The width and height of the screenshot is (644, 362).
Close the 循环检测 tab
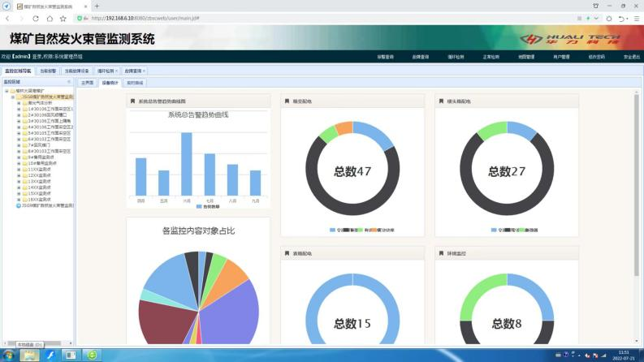coord(116,71)
